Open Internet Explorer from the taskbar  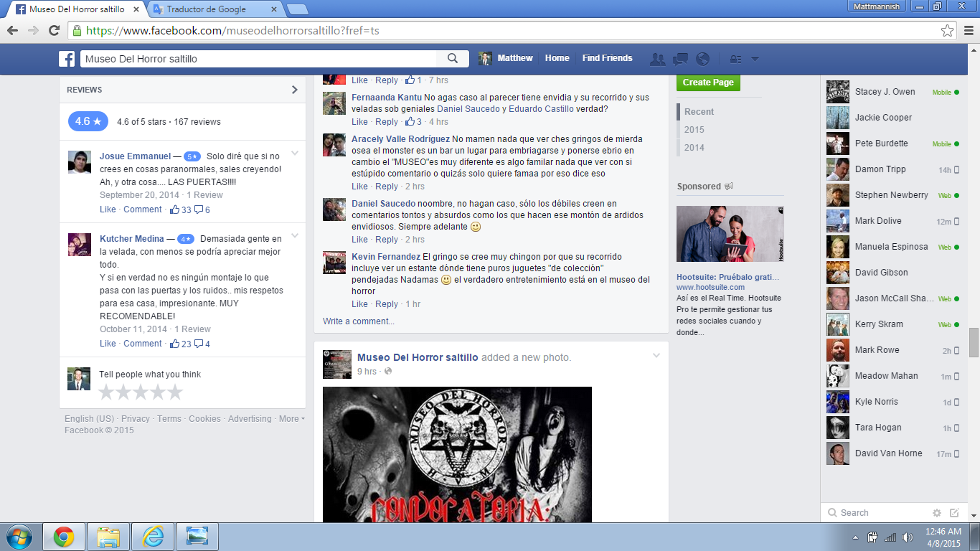[153, 537]
